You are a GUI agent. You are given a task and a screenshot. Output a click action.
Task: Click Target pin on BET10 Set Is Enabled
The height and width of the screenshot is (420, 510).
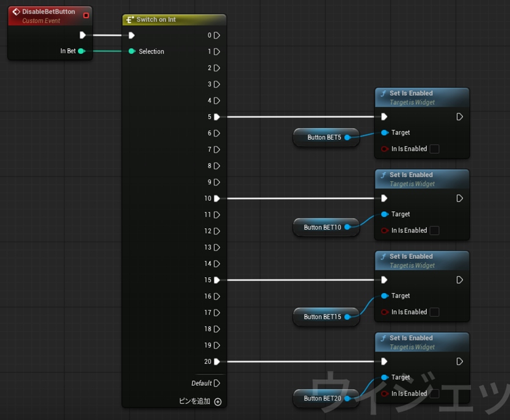coord(384,214)
